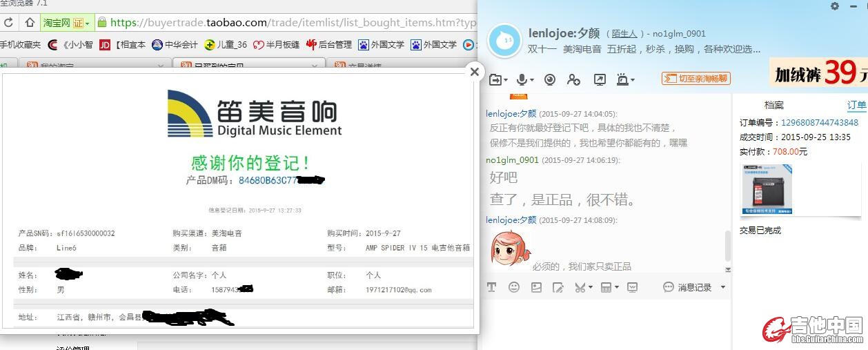Expand the microphone voice dropdown arrow

click(x=532, y=80)
